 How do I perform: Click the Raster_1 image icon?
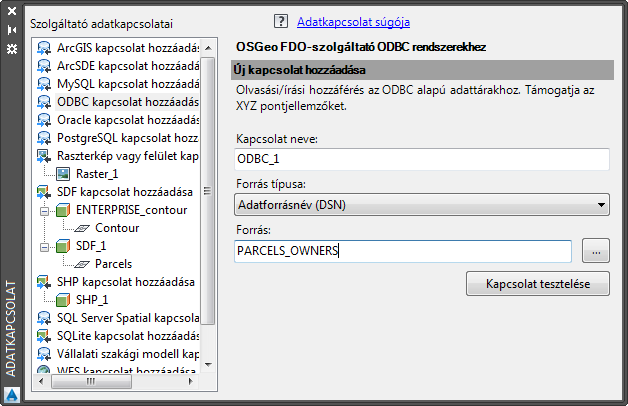click(x=63, y=174)
